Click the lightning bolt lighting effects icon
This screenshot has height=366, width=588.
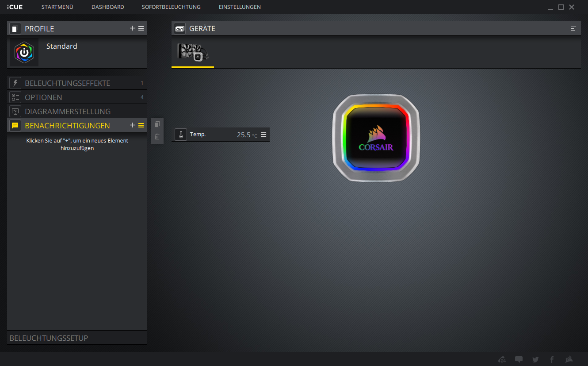(15, 83)
